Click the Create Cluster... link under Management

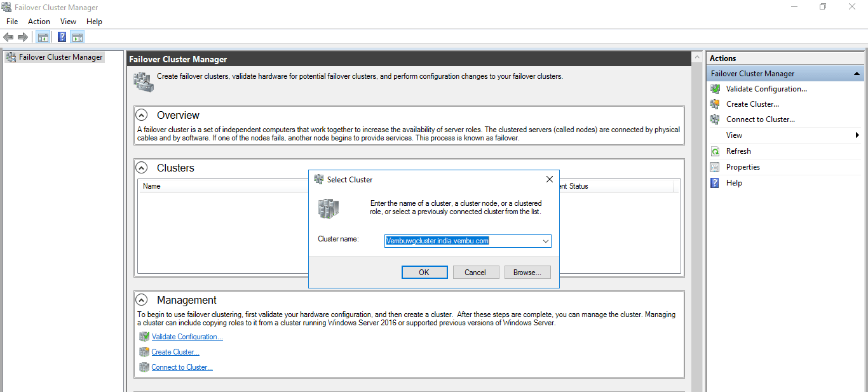(175, 352)
